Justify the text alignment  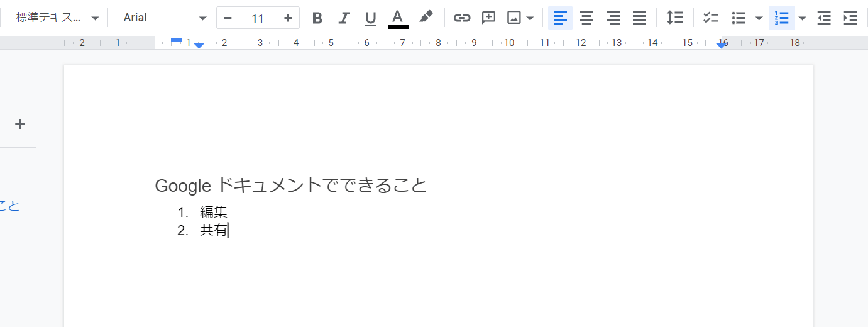coord(639,18)
